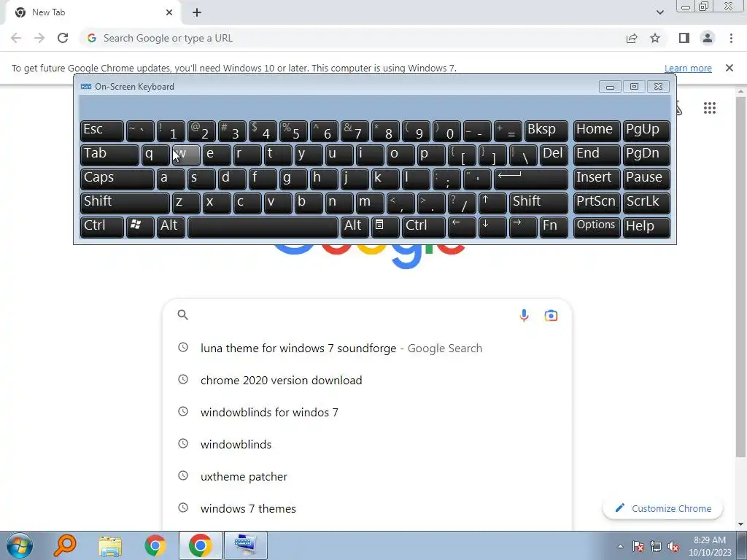This screenshot has height=560, width=747.
Task: Tap the right arrow key on keyboard
Action: click(522, 227)
